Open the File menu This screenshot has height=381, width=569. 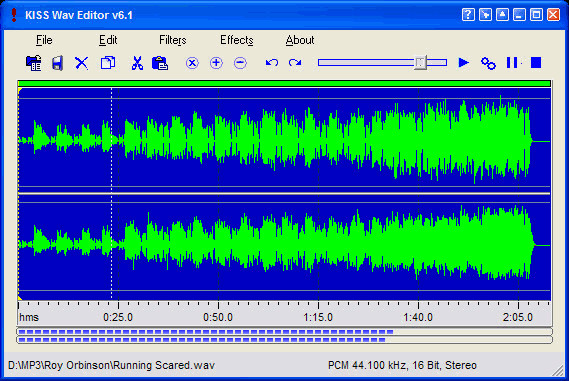[x=44, y=40]
